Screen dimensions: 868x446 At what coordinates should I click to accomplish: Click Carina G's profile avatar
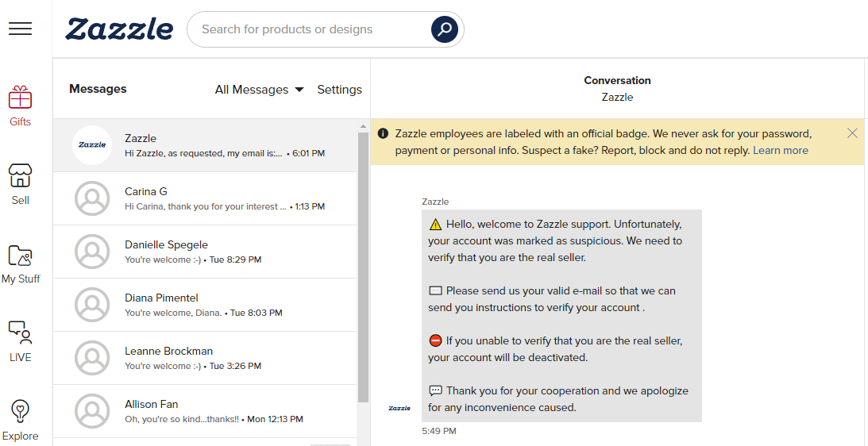92,198
